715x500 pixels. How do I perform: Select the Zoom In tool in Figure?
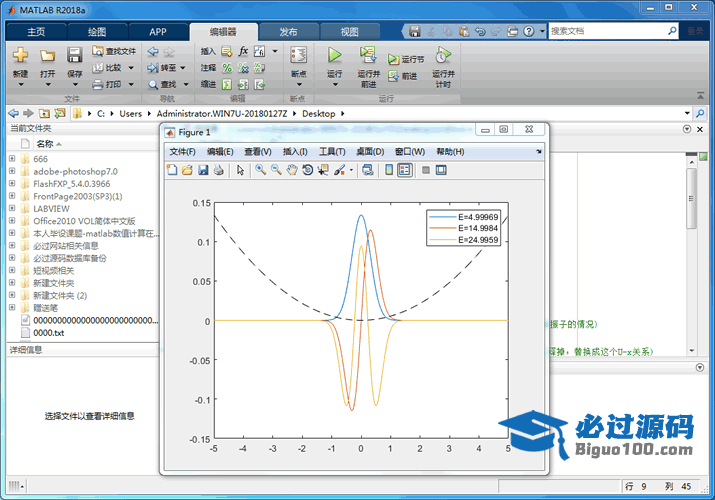coord(261,170)
